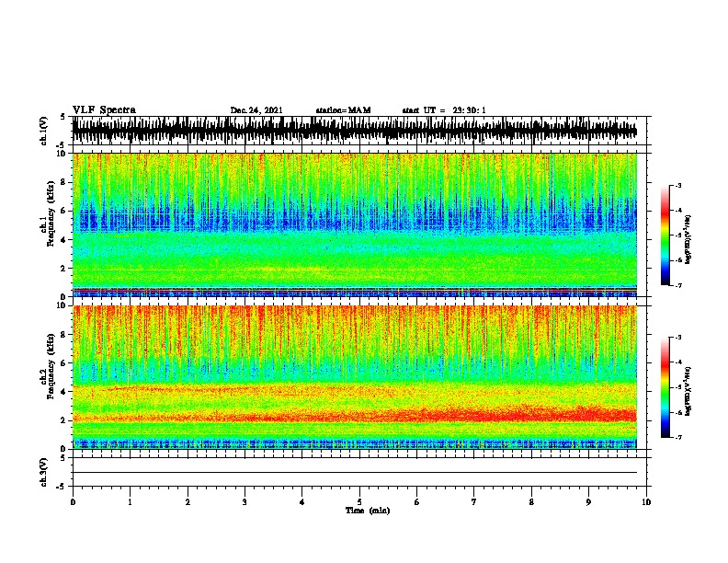
Task: Click time axis tick label '1'
Action: (130, 502)
